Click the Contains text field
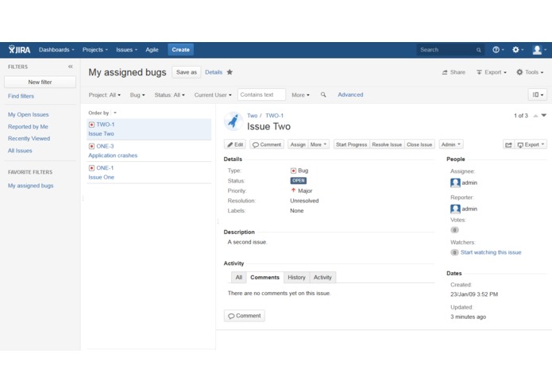Screen dimensions: 552x392 tap(261, 94)
